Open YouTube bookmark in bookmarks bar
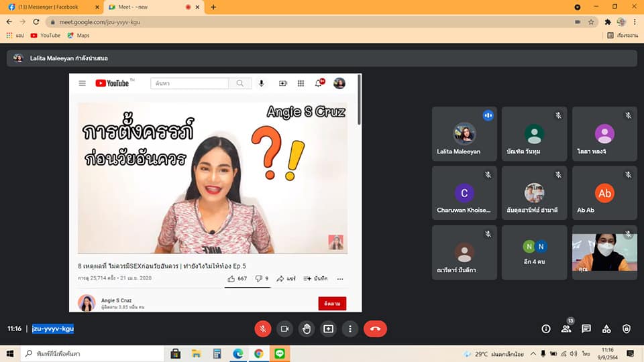The image size is (644, 362). (x=46, y=36)
